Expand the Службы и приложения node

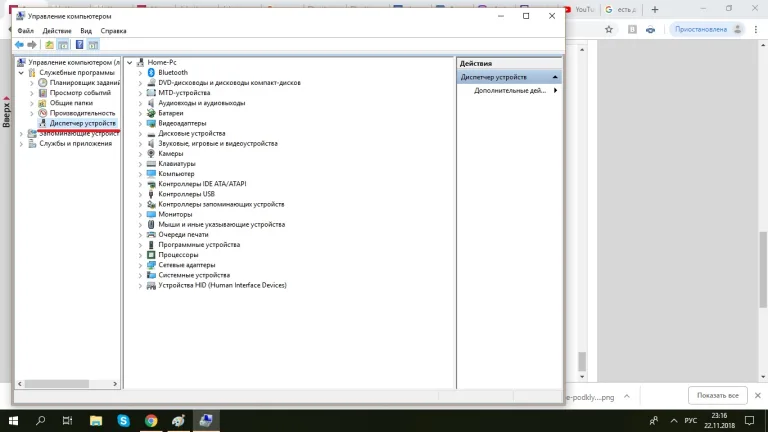coord(21,144)
